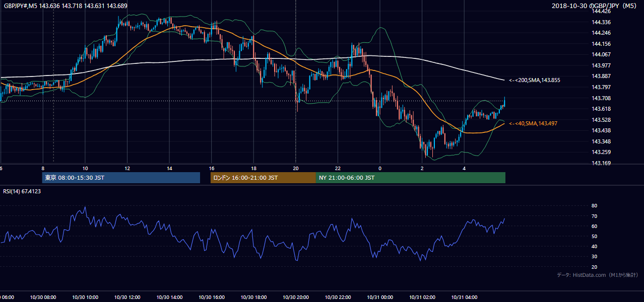Click hour 16 on price chart time axis
The height and width of the screenshot is (302, 644).
(212, 169)
